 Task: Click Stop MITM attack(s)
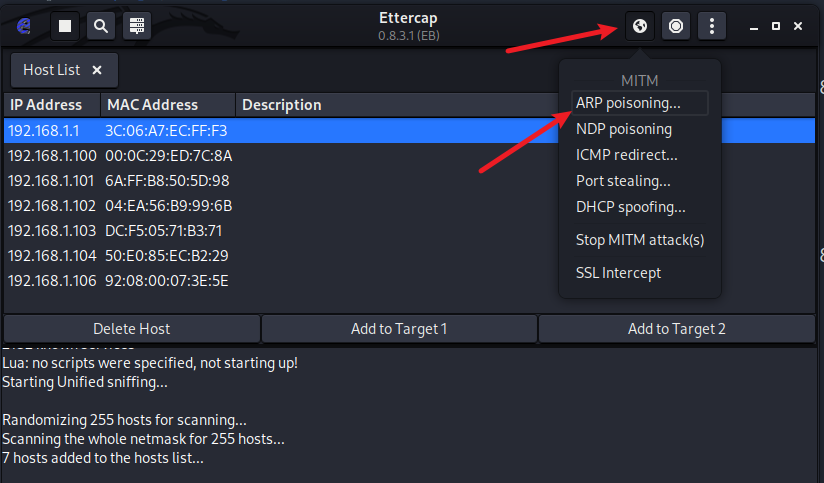(640, 240)
